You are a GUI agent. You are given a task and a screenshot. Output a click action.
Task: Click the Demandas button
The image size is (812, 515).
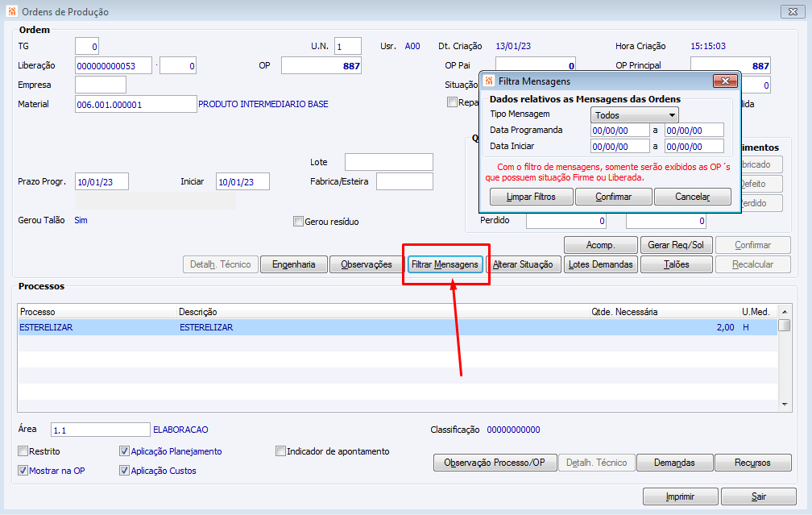[675, 462]
